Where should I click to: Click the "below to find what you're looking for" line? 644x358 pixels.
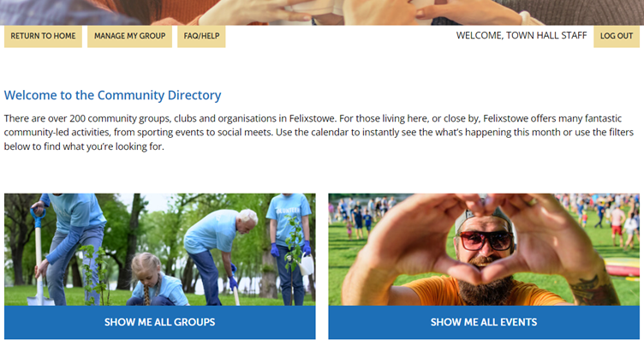pyautogui.click(x=84, y=146)
